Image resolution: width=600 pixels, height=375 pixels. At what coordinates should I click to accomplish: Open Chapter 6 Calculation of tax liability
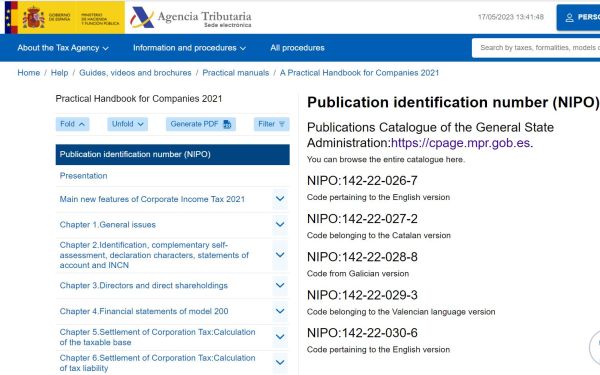tap(157, 363)
